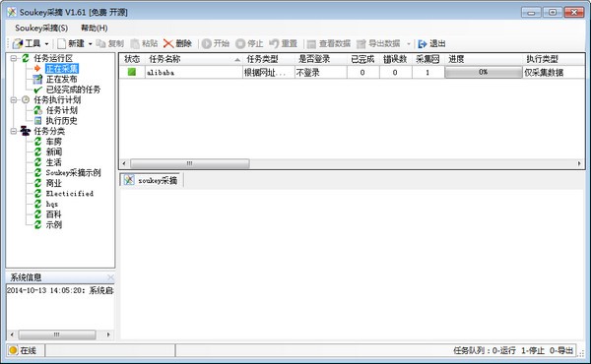
Task: Select 任务计划 tree item
Action: (x=61, y=110)
